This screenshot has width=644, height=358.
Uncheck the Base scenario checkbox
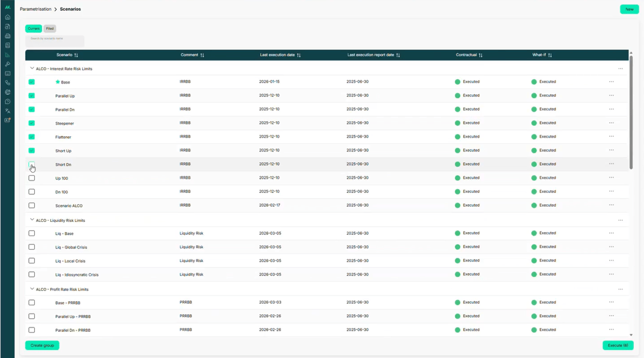tap(32, 82)
